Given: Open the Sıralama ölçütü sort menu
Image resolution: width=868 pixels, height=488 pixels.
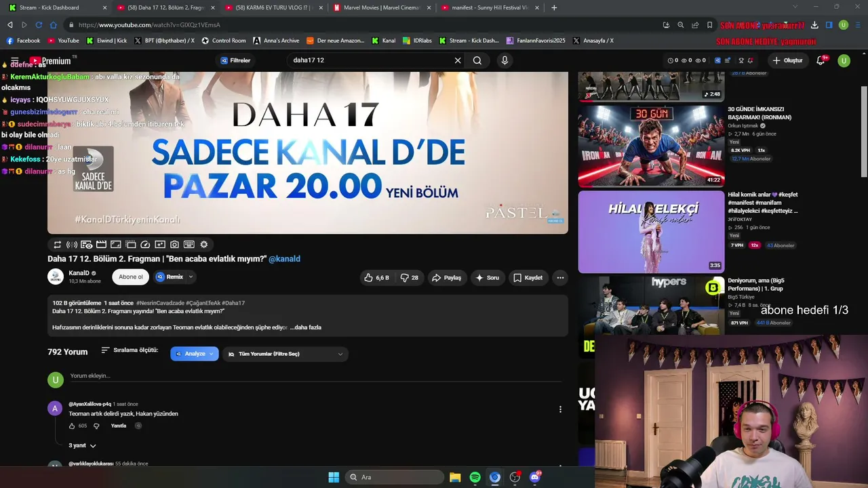Looking at the screenshot, I should click(130, 350).
